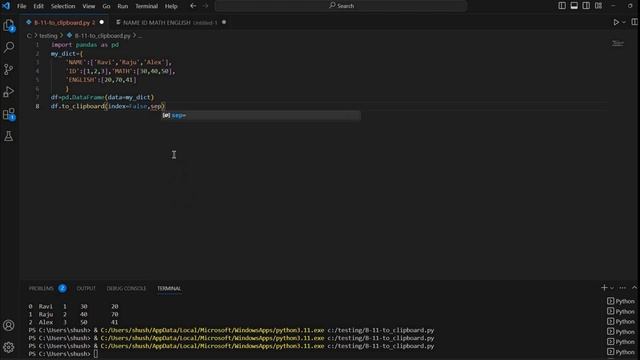Open the Output panel tab
The width and height of the screenshot is (640, 360).
86,289
